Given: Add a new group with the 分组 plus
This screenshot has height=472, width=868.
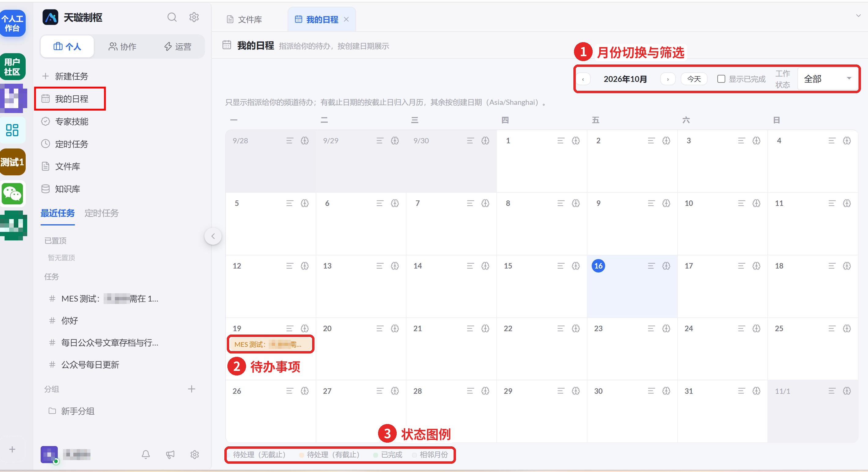Looking at the screenshot, I should coord(191,389).
